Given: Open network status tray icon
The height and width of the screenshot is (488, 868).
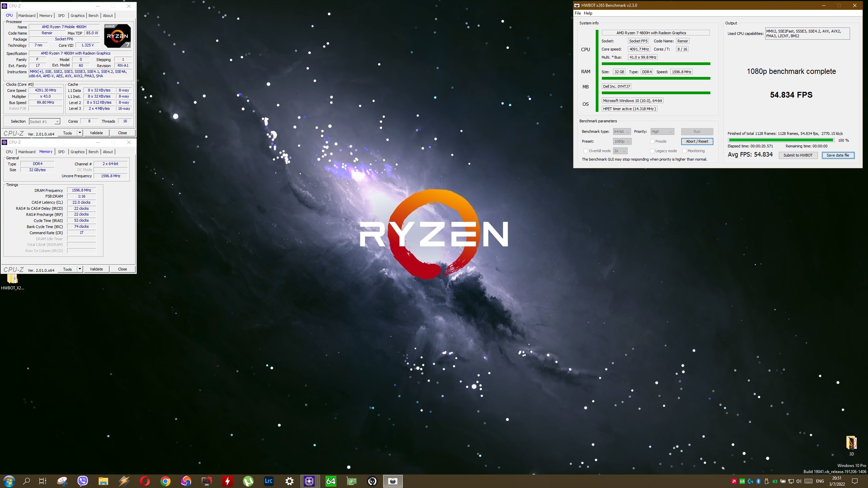Looking at the screenshot, I should (x=791, y=481).
